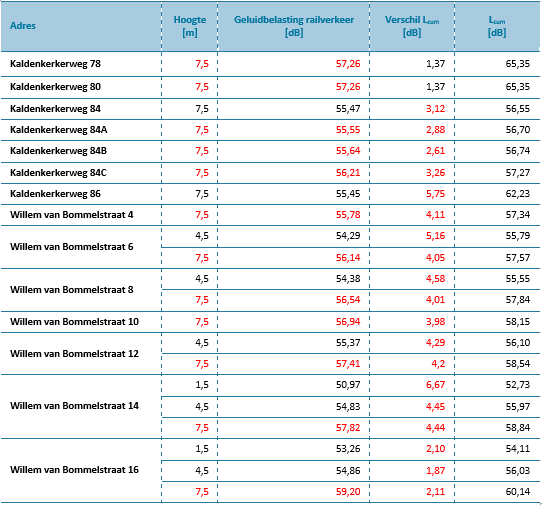Select the 1,5 height in Bommelstraat 14 rows
Image resolution: width=542 pixels, height=505 pixels.
202,385
